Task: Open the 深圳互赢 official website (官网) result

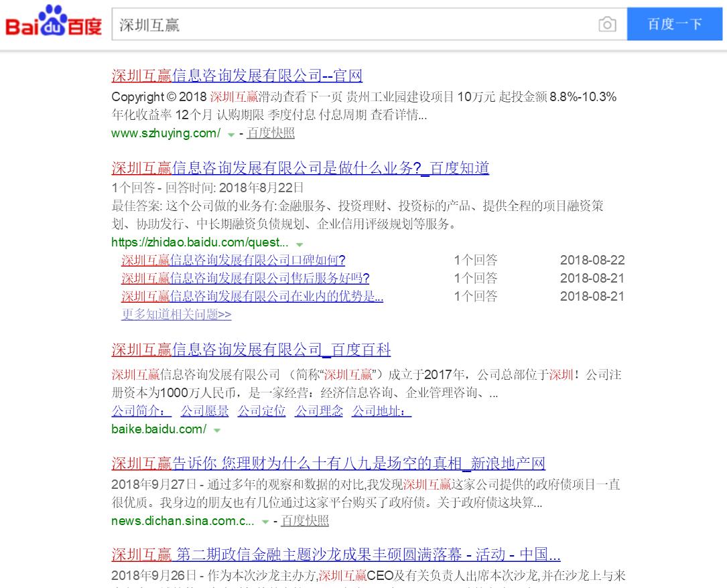Action: point(237,75)
